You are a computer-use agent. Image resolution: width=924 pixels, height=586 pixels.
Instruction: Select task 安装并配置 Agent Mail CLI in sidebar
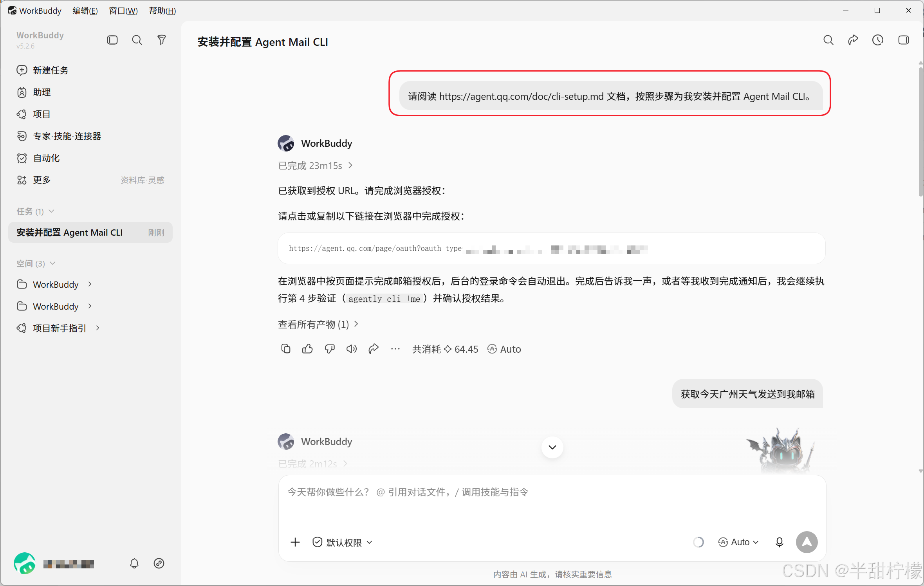point(90,233)
